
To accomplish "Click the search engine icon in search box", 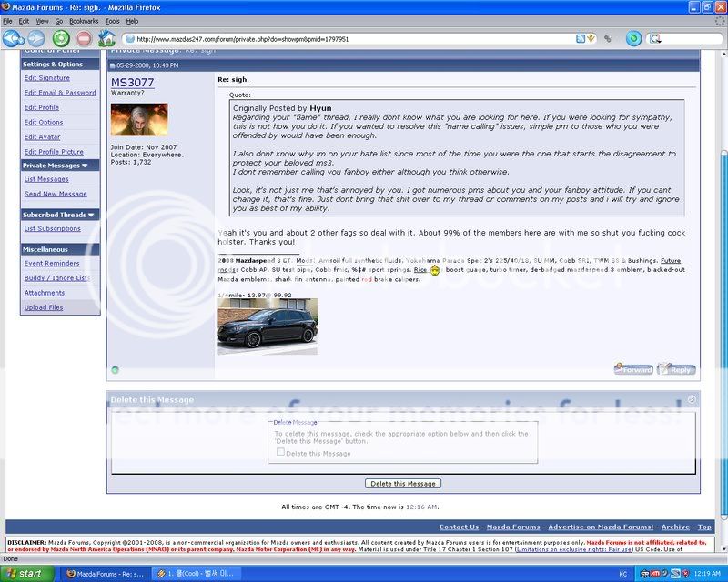I will click(654, 39).
